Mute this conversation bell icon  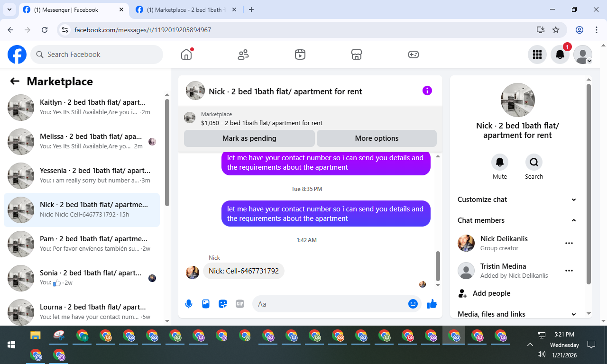tap(500, 162)
